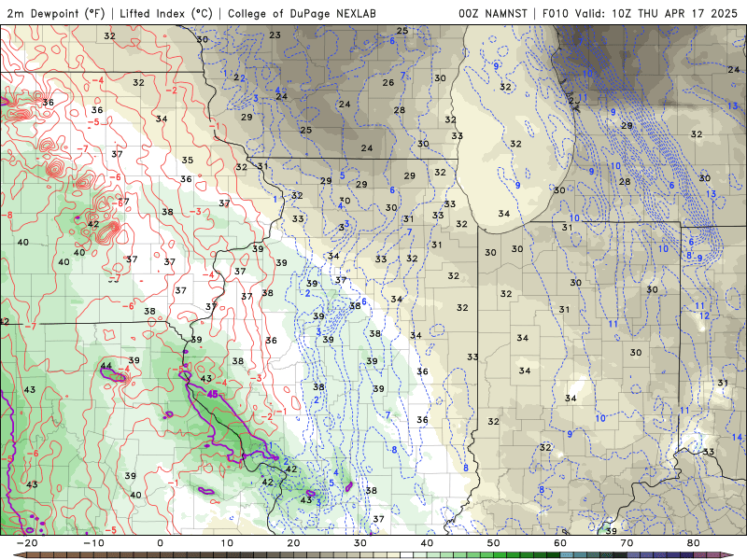Click the "35" dewpoint value on map
This screenshot has height=560, width=747.
tap(188, 160)
